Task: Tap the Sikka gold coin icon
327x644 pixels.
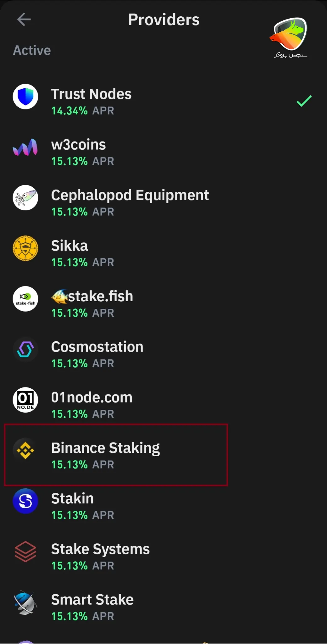Action: [25, 248]
